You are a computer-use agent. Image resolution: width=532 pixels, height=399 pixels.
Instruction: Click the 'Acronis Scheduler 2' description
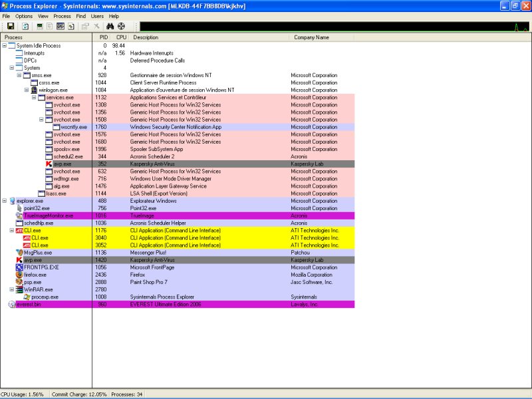tap(152, 157)
